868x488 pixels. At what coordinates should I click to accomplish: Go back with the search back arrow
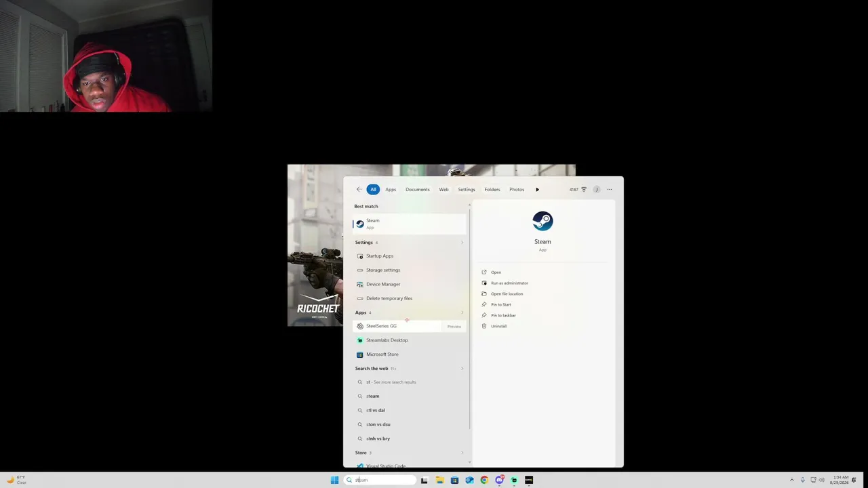[x=359, y=190]
